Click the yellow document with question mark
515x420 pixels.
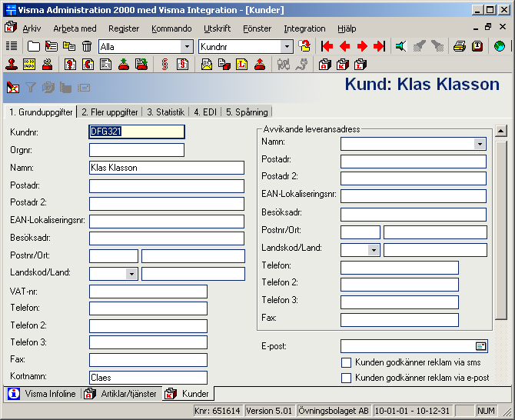pos(70,65)
